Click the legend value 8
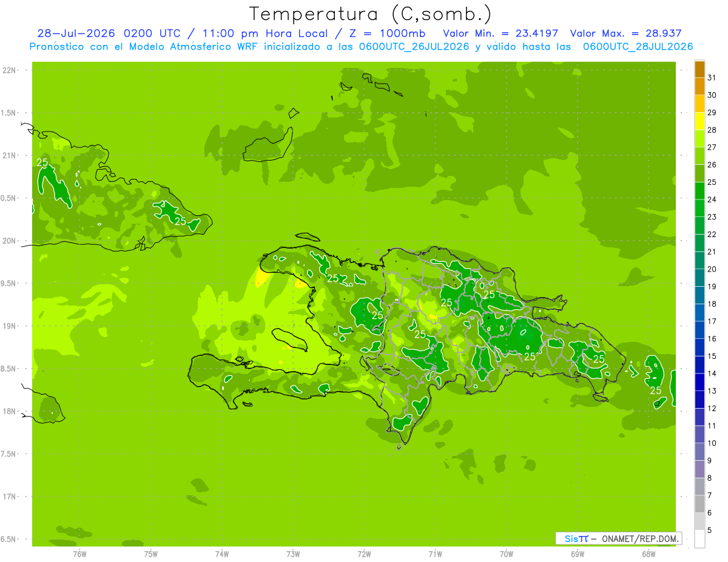Viewport: 728px width, 562px height. [710, 478]
